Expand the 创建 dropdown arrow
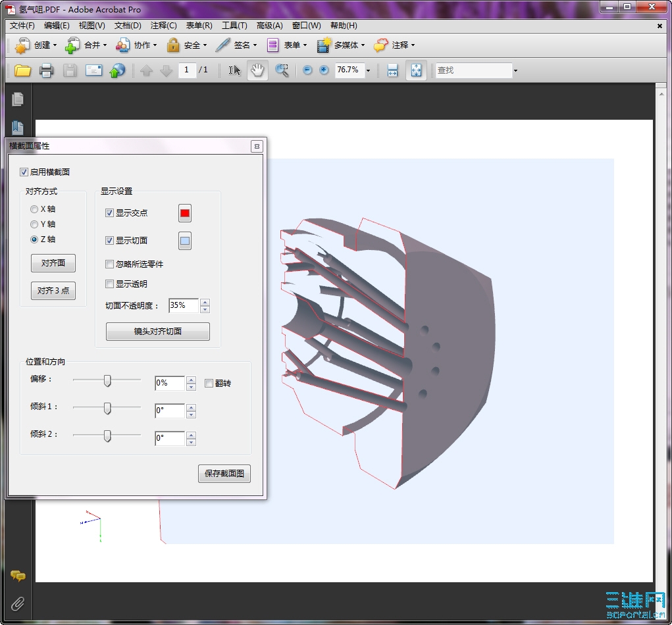 (x=55, y=45)
